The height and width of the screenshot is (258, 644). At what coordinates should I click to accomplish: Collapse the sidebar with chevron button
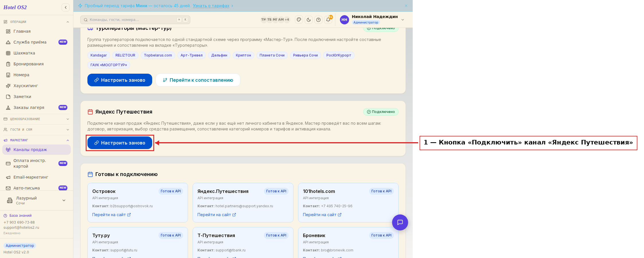coord(66,7)
